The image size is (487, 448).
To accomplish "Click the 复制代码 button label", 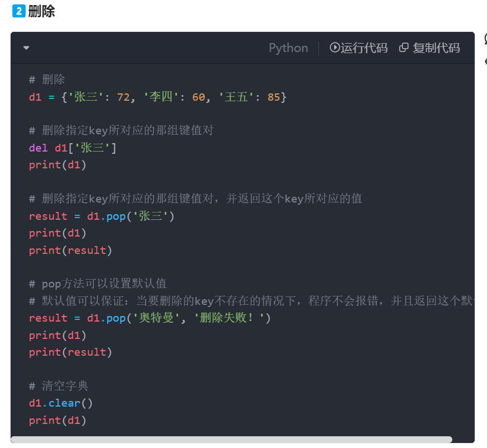I will (x=436, y=48).
